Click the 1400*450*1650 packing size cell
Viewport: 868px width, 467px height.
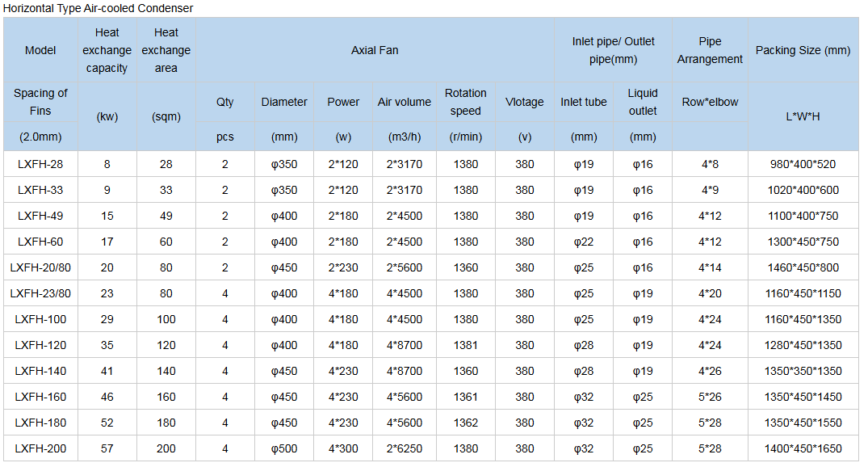coord(803,448)
